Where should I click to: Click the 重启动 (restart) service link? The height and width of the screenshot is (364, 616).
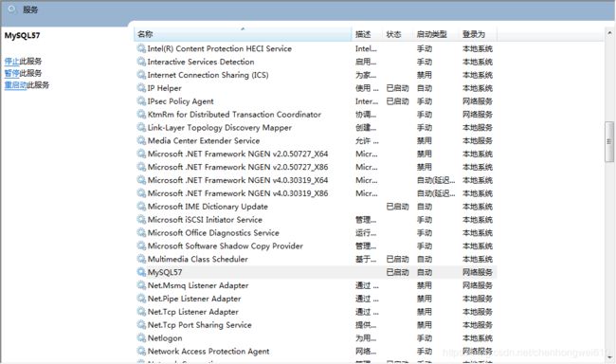coord(15,85)
